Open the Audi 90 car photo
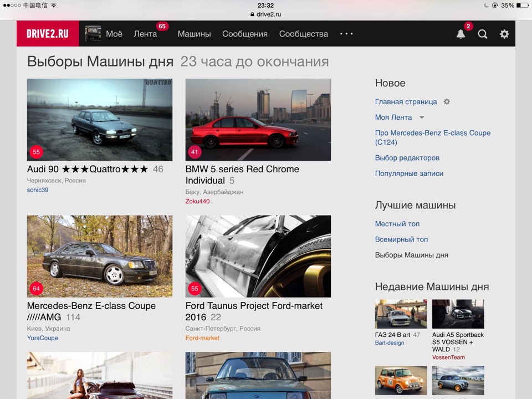Screen dimensions: 532x399 click(x=100, y=120)
